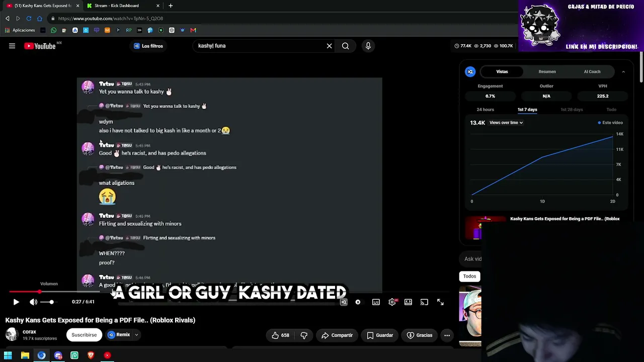Click the 77.4K stat in the header
Viewport: 644px width, 362px height.
tap(463, 46)
